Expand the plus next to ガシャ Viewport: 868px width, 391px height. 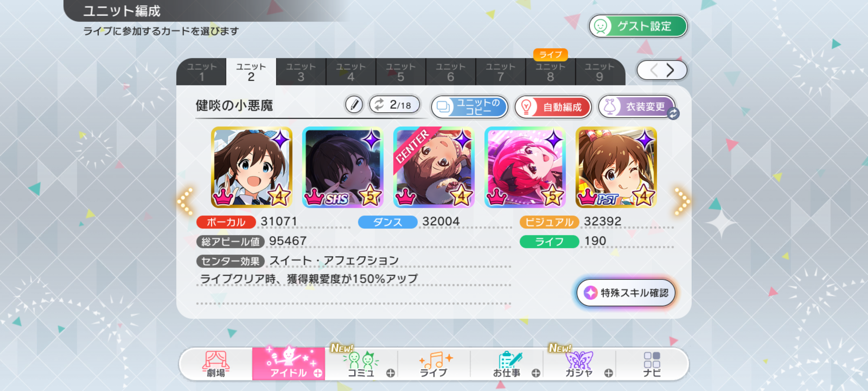(609, 373)
